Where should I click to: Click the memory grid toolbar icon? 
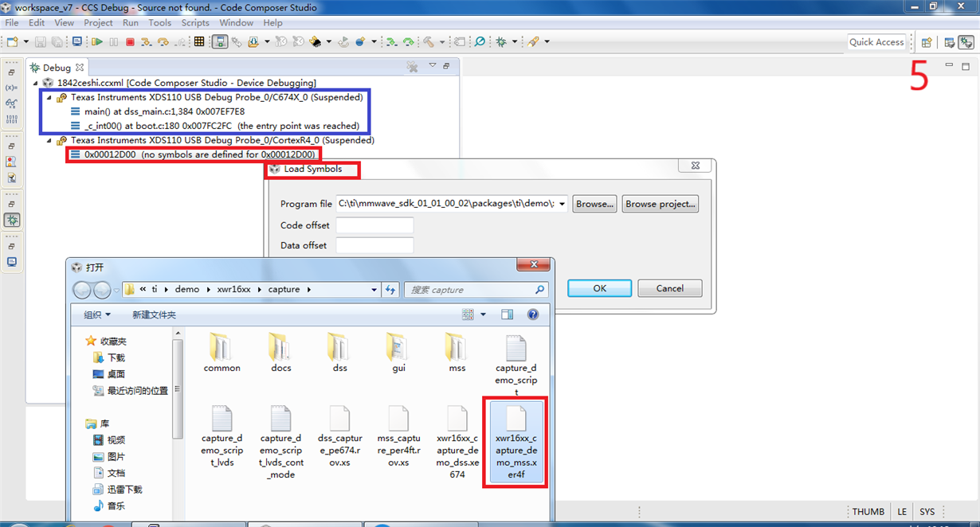tap(198, 41)
